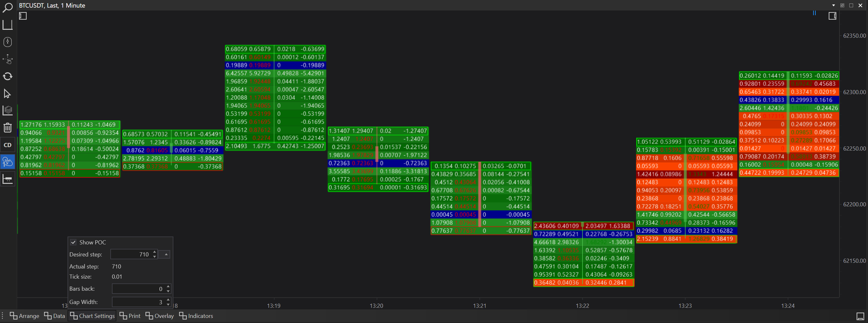Increase the Gap Width value

click(168, 300)
